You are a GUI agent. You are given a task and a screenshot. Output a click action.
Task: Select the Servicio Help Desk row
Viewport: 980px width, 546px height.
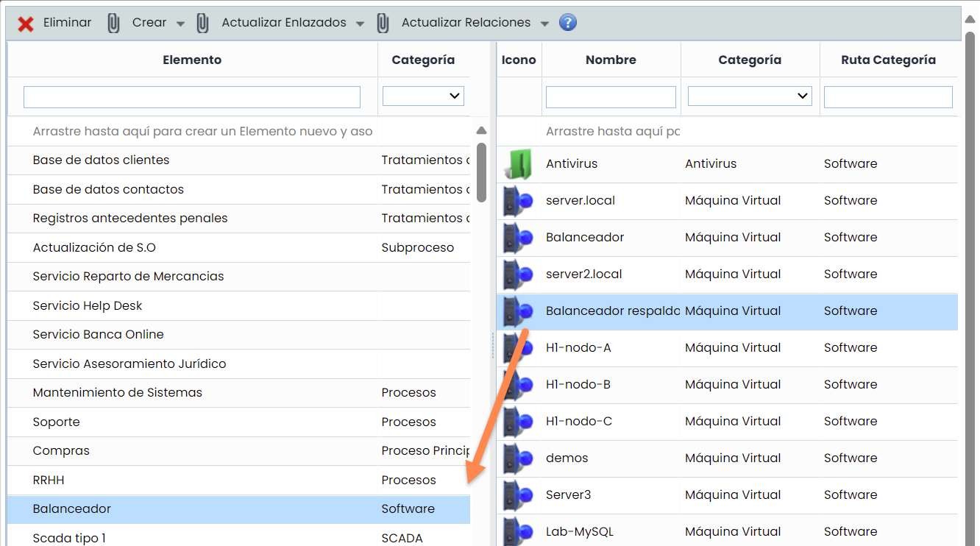(x=88, y=305)
